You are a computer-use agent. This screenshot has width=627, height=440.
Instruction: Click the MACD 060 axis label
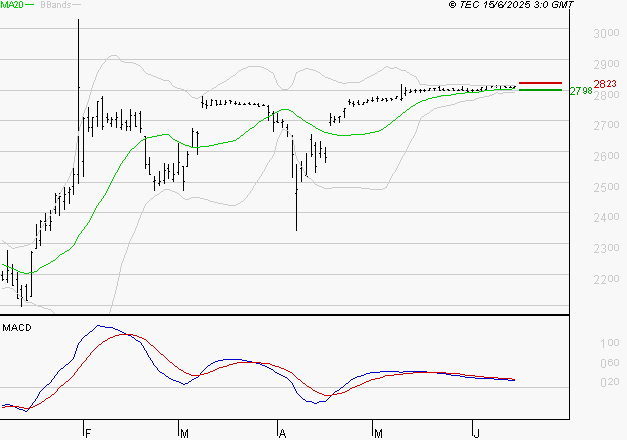610,363
